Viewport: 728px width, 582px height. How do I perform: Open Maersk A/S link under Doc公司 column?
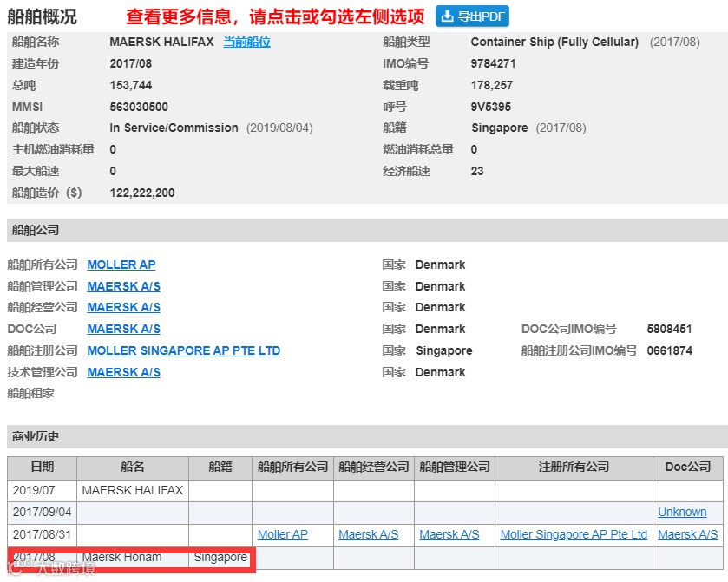(x=687, y=534)
